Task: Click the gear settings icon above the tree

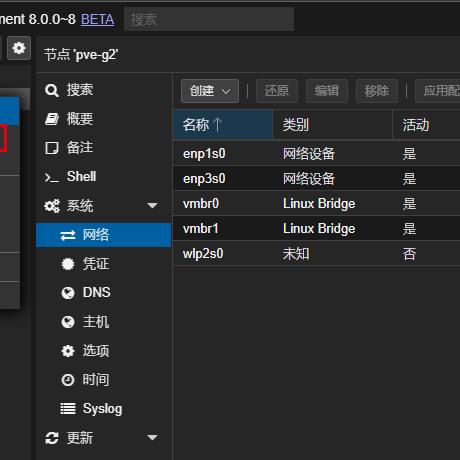Action: (19, 48)
